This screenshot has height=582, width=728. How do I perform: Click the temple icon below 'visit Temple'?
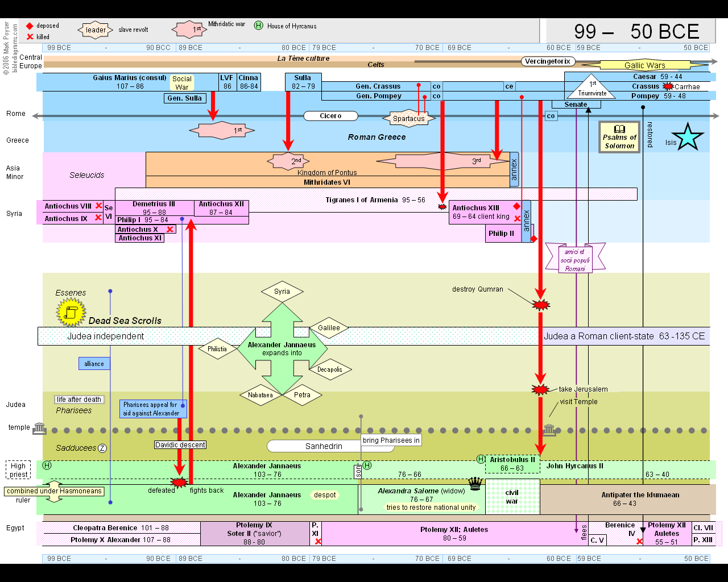pos(549,430)
